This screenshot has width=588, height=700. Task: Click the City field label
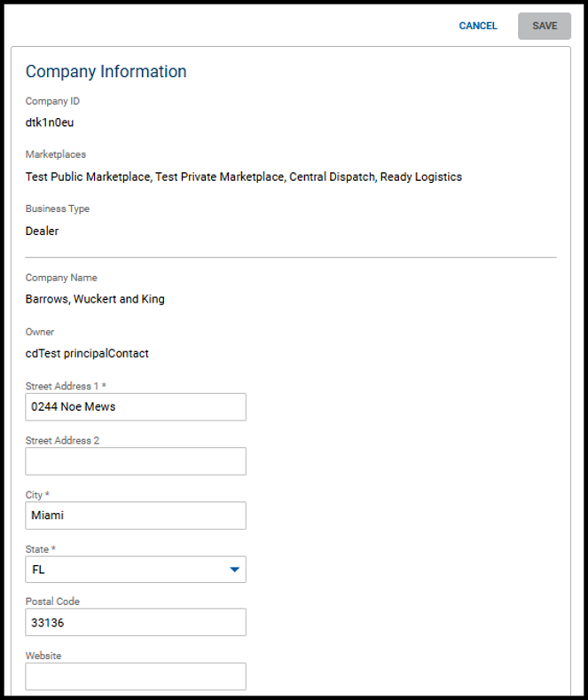click(x=37, y=494)
